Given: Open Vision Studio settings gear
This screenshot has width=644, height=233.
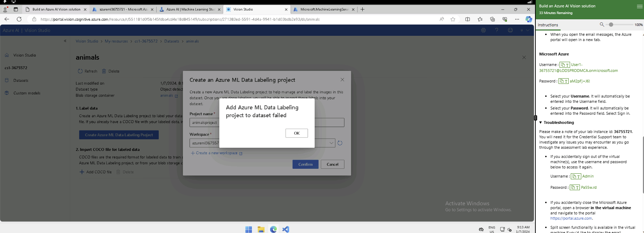Looking at the screenshot, I should point(483,30).
